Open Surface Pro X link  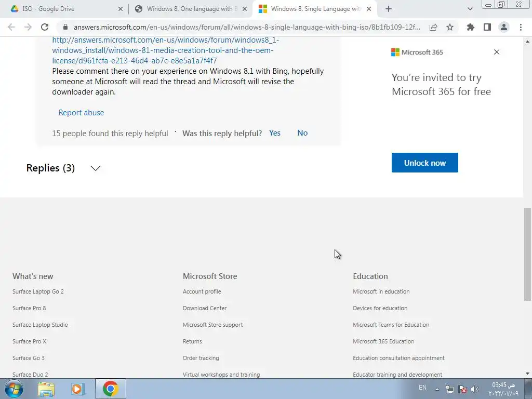coord(29,341)
